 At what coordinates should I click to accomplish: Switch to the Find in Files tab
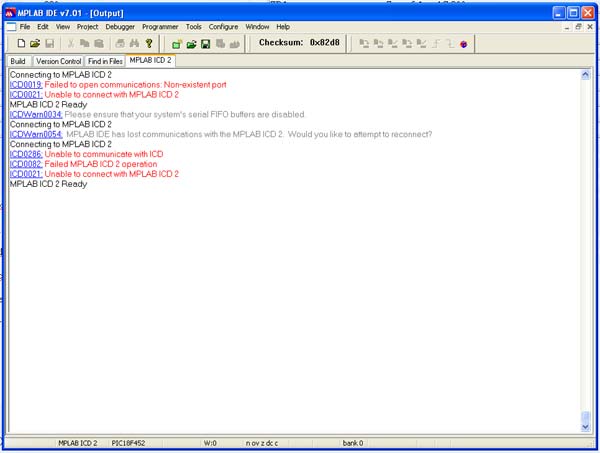(x=105, y=61)
